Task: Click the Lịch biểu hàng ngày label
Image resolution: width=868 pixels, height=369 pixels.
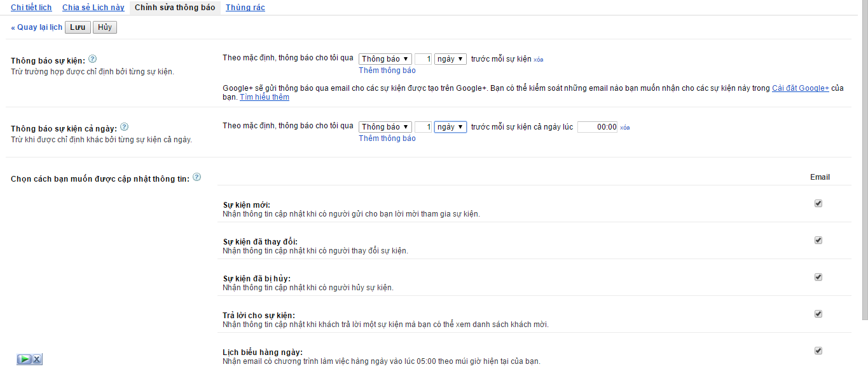Action: 263,352
